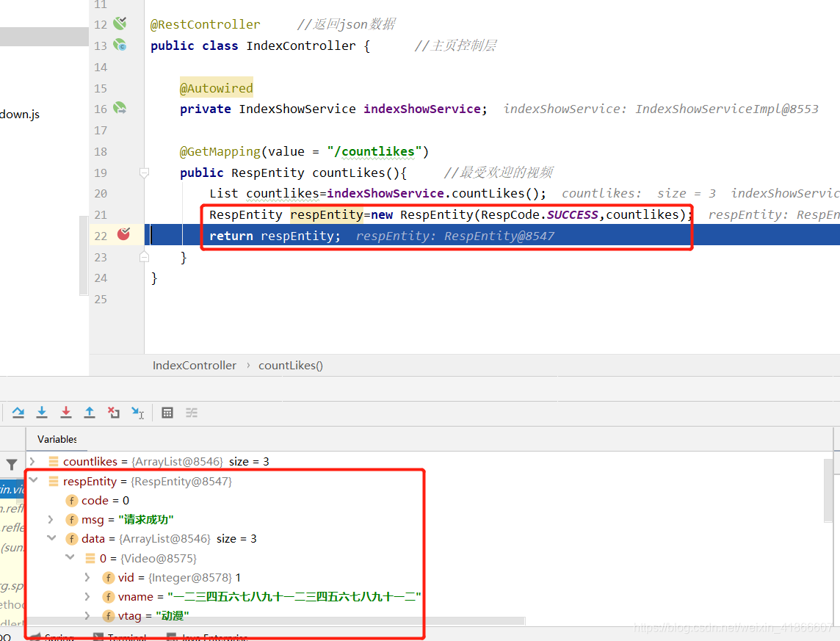
Task: Click the Video@8575 element icon
Action: coord(90,559)
